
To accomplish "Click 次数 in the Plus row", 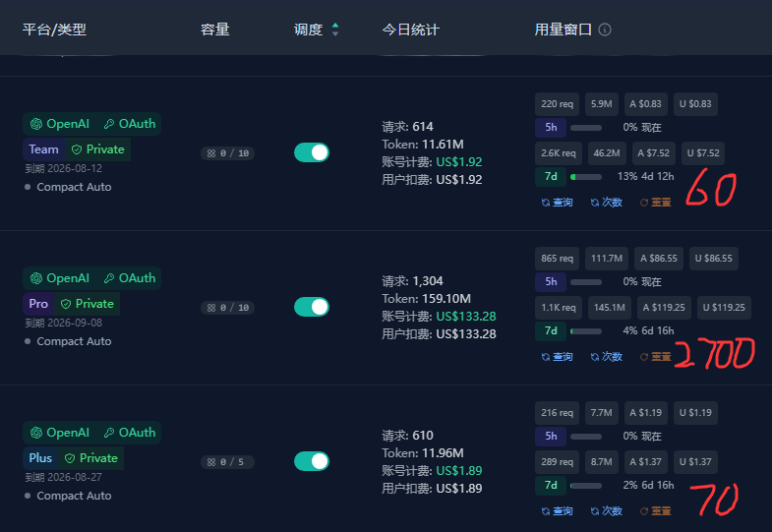I will [x=607, y=511].
